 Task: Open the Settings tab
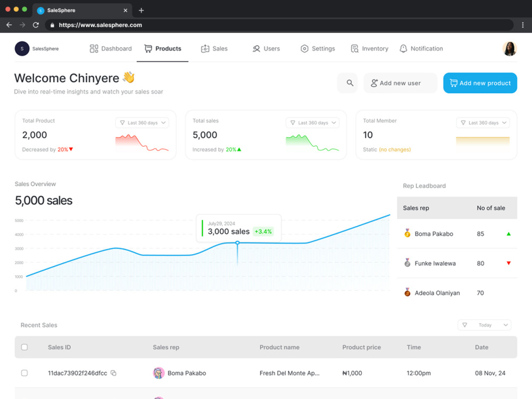[x=318, y=48]
